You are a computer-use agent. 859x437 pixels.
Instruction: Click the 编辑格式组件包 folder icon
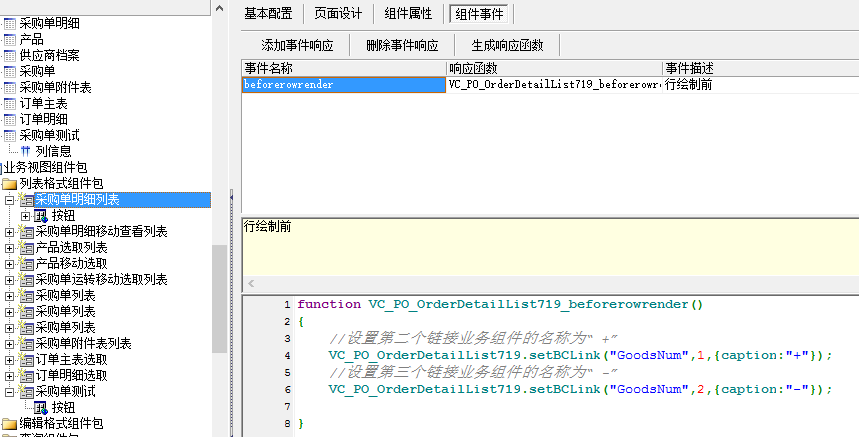pos(10,424)
